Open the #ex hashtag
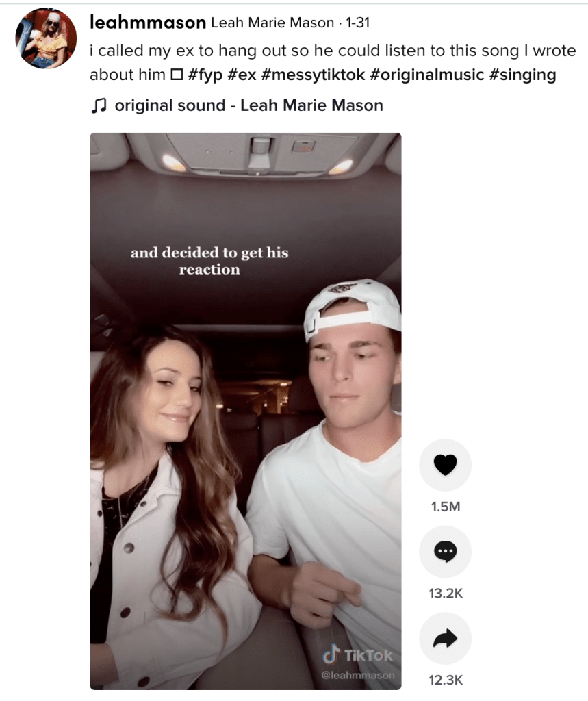Screen dimensions: 588x701 point(242,75)
